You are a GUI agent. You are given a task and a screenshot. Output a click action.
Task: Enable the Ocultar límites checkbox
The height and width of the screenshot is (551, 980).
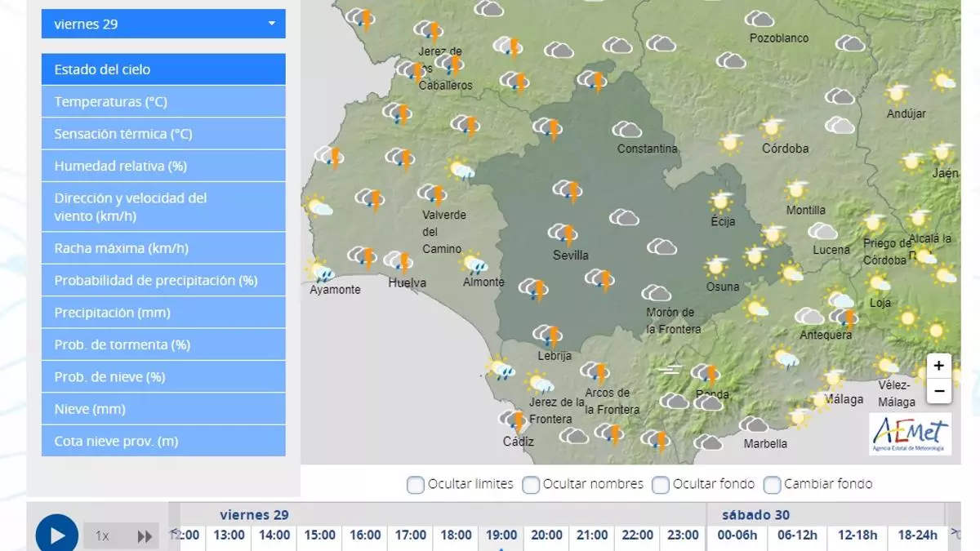tap(416, 485)
